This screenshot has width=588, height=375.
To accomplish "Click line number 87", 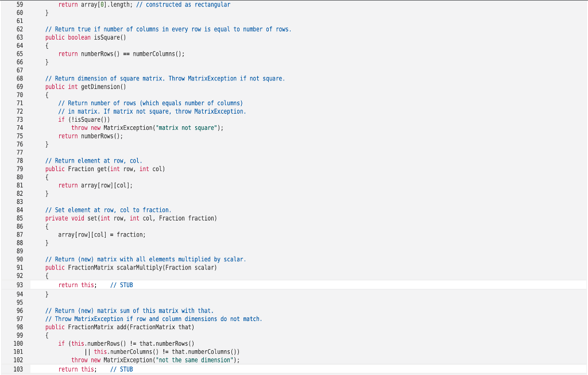I will point(20,234).
